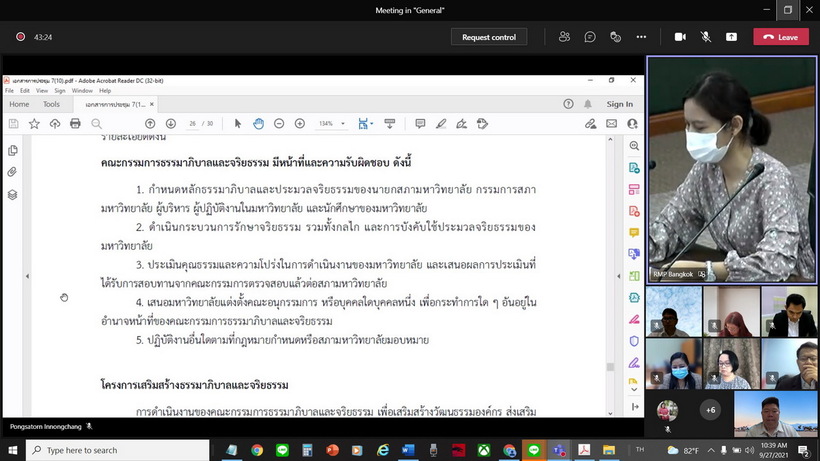Click the Windows search box

(x=118, y=450)
